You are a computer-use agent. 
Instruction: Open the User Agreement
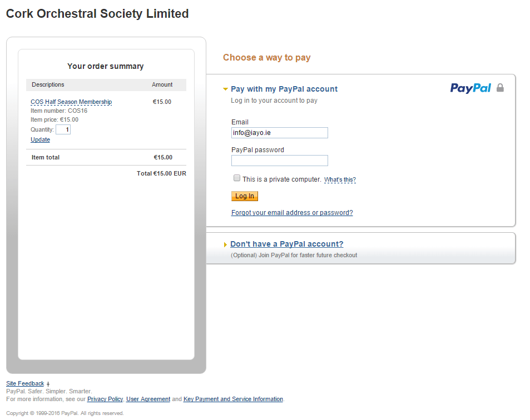148,399
